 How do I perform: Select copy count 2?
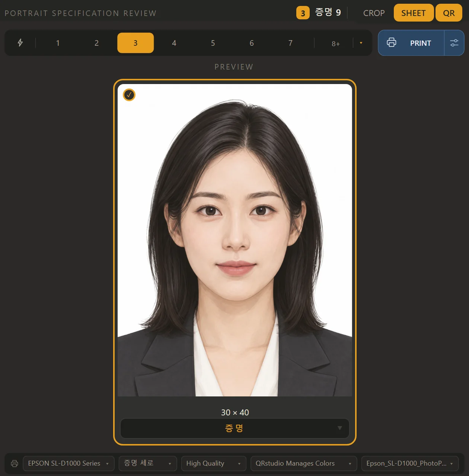tap(96, 43)
